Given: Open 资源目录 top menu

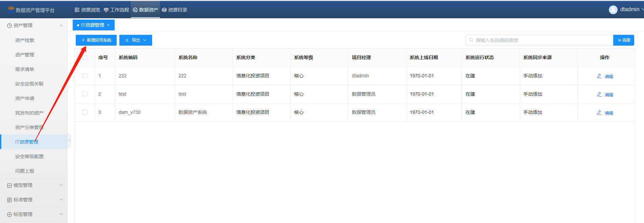Looking at the screenshot, I should (x=174, y=10).
